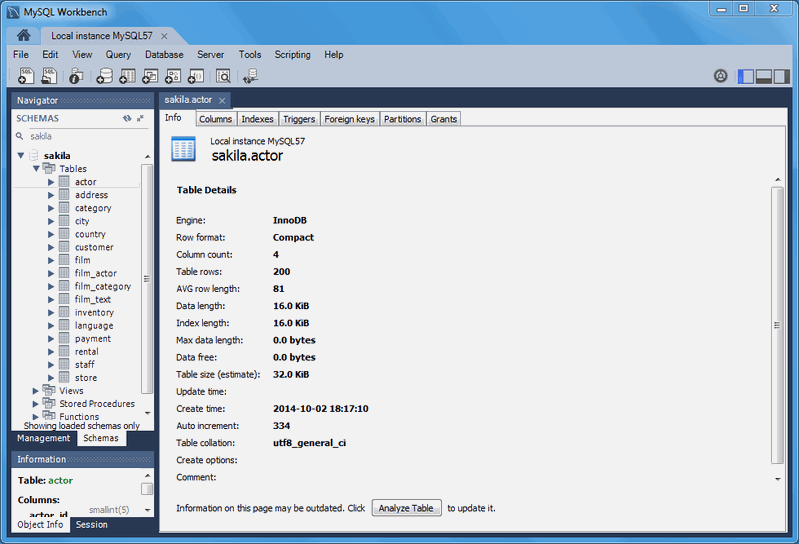799x544 pixels.
Task: Switch to the Foreign keys tab
Action: (x=350, y=119)
